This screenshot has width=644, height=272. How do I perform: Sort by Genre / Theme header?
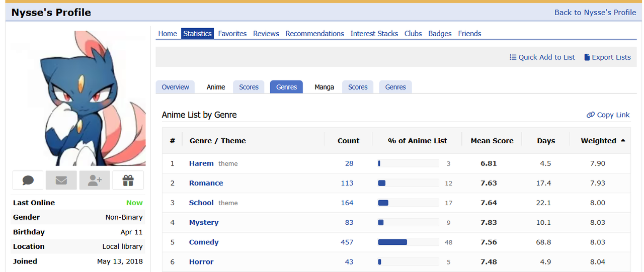pyautogui.click(x=218, y=141)
